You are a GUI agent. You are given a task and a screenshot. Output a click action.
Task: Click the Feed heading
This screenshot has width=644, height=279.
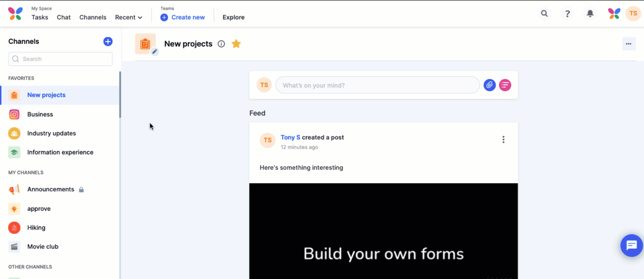pos(257,113)
